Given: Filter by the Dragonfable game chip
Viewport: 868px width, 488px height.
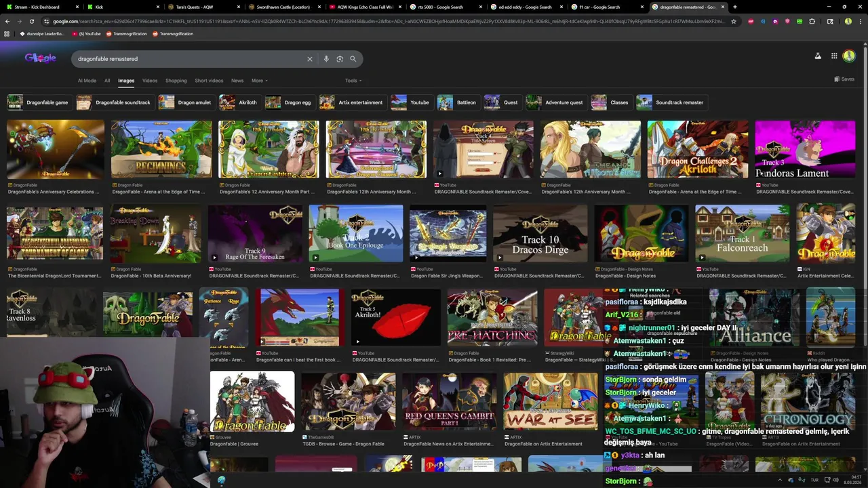Looking at the screenshot, I should [38, 102].
